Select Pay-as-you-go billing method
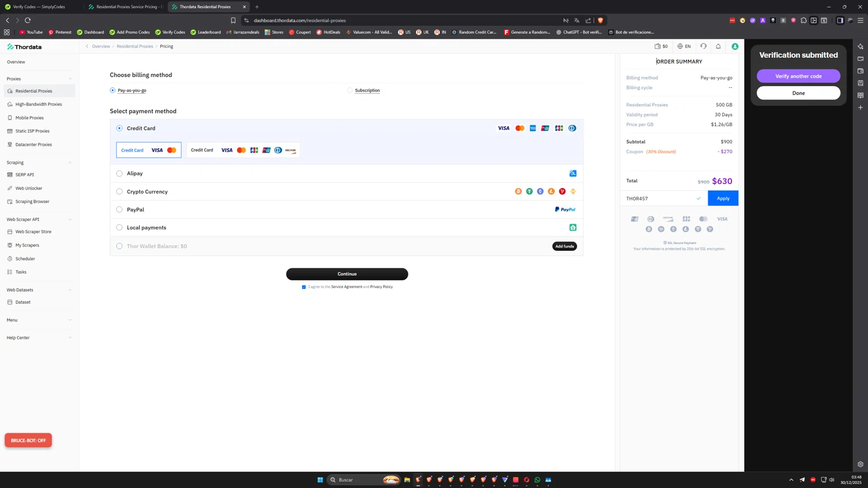Viewport: 868px width, 488px height. pyautogui.click(x=112, y=90)
